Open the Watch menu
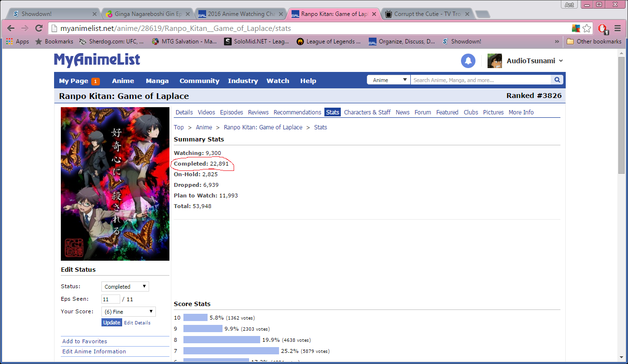 pos(278,81)
